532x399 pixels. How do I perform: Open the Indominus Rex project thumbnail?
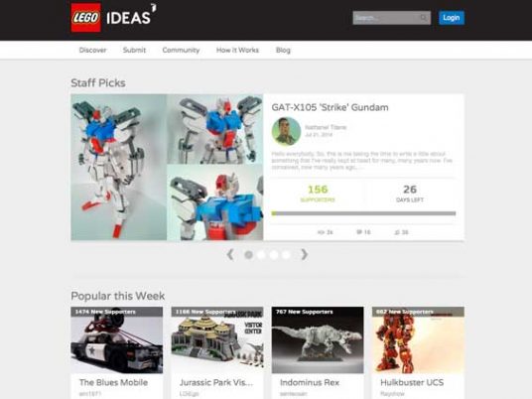click(x=318, y=340)
